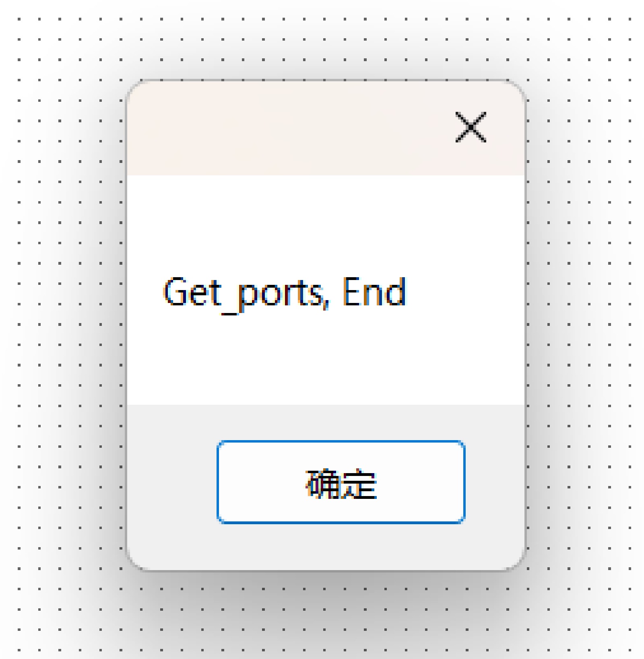Click the black X icon in the title bar
644x659 pixels.
point(471,127)
